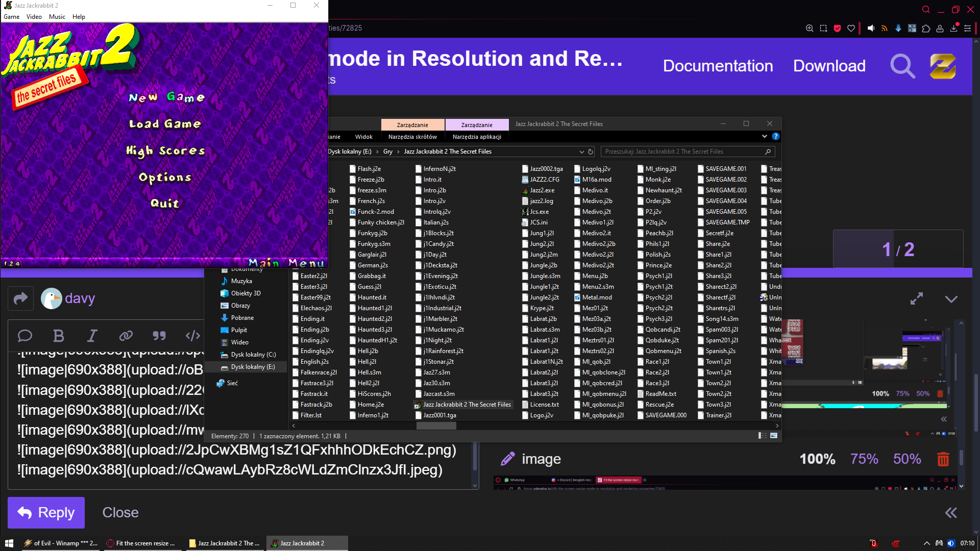Click the heart bookmark icon
Viewport: 980px width, 551px height.
[851, 29]
